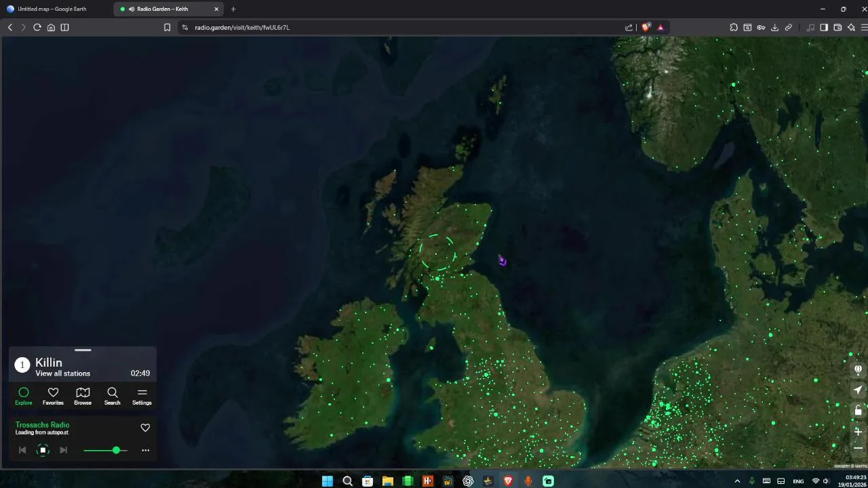Close the Radio Garden browser tab
Image resolution: width=868 pixels, height=488 pixels.
(216, 9)
